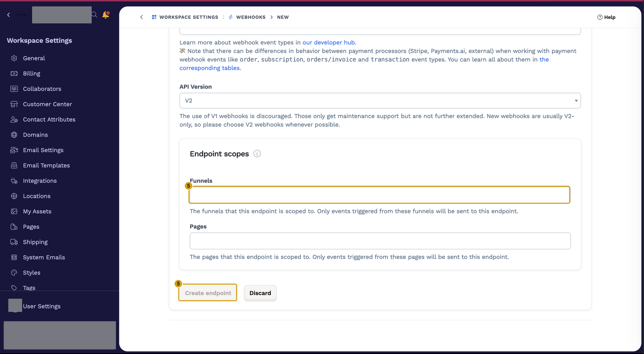This screenshot has height=354, width=644.
Task: Open the 'the corresponding tables' link
Action: tap(210, 68)
